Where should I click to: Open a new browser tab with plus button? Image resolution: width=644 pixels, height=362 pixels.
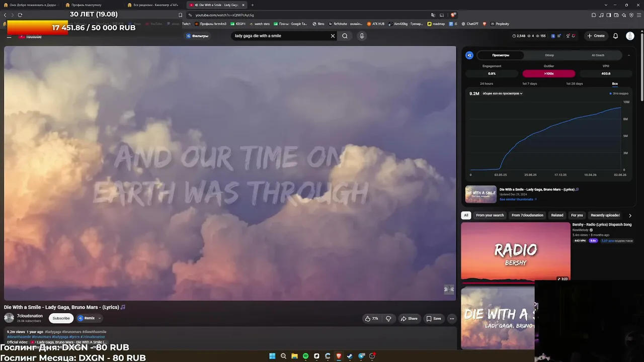coord(253,5)
